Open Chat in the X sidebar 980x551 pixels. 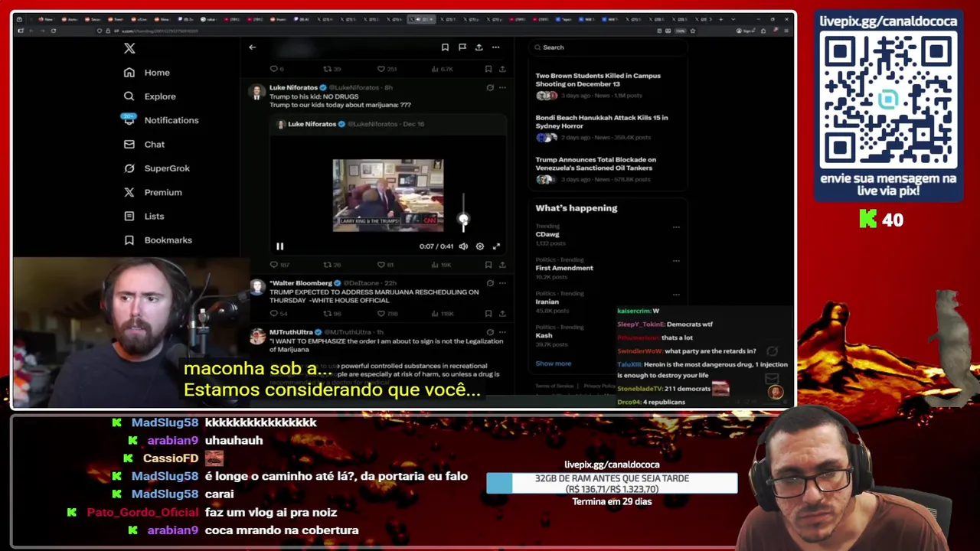click(x=144, y=145)
